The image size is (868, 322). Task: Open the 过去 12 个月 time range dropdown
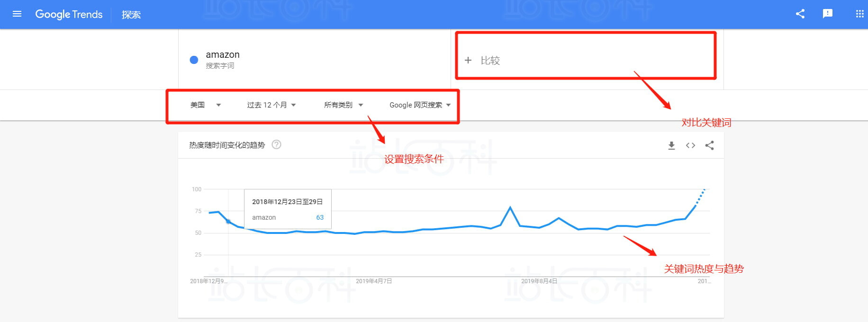click(271, 105)
